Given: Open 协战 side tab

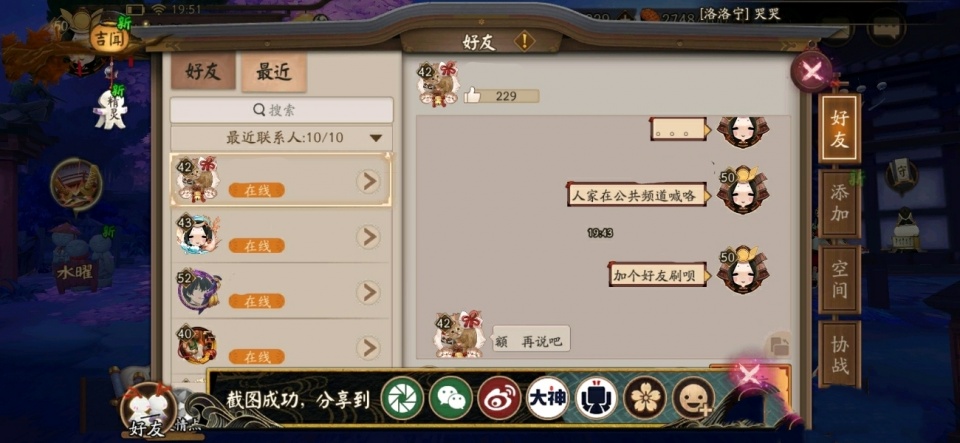Looking at the screenshot, I should (839, 354).
